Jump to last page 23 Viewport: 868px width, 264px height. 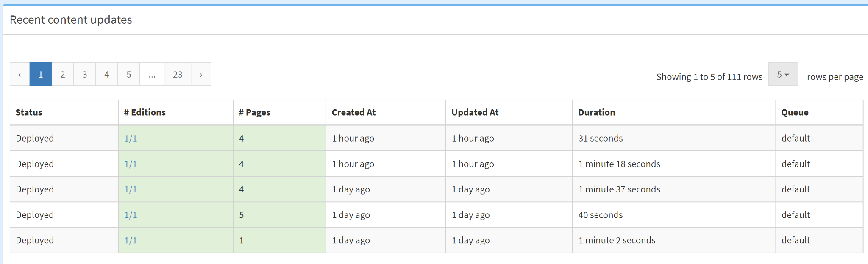(x=178, y=74)
